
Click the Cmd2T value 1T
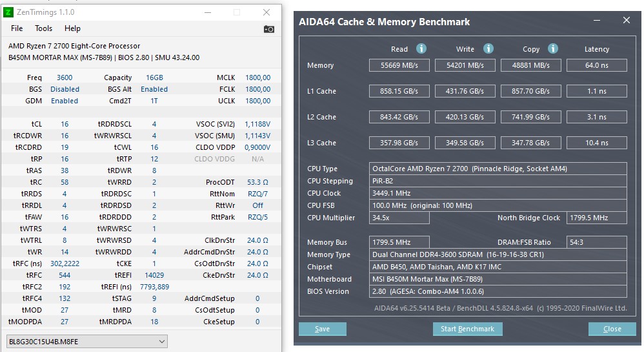pyautogui.click(x=154, y=101)
